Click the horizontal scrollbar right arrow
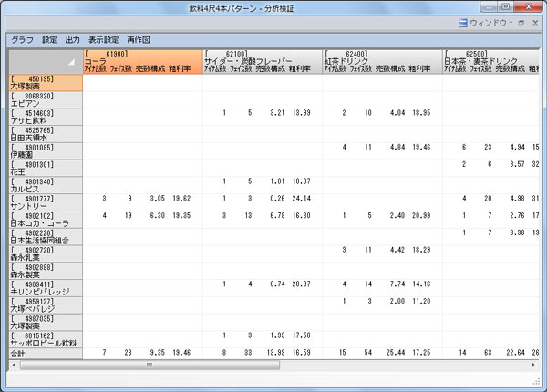The height and width of the screenshot is (392, 547). point(533,366)
